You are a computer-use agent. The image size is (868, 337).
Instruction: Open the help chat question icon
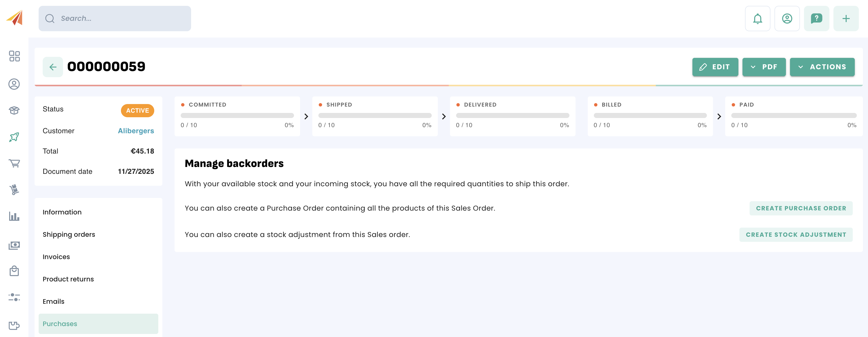[x=816, y=19]
